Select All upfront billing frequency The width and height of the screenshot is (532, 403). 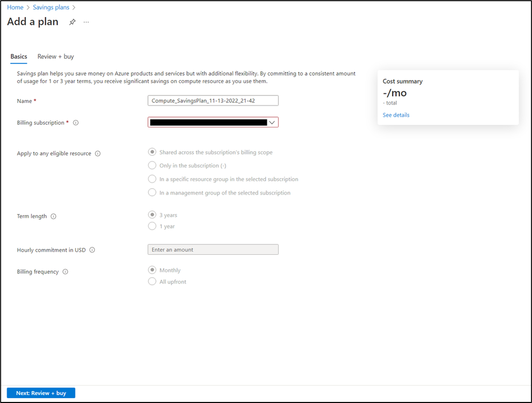click(x=152, y=281)
